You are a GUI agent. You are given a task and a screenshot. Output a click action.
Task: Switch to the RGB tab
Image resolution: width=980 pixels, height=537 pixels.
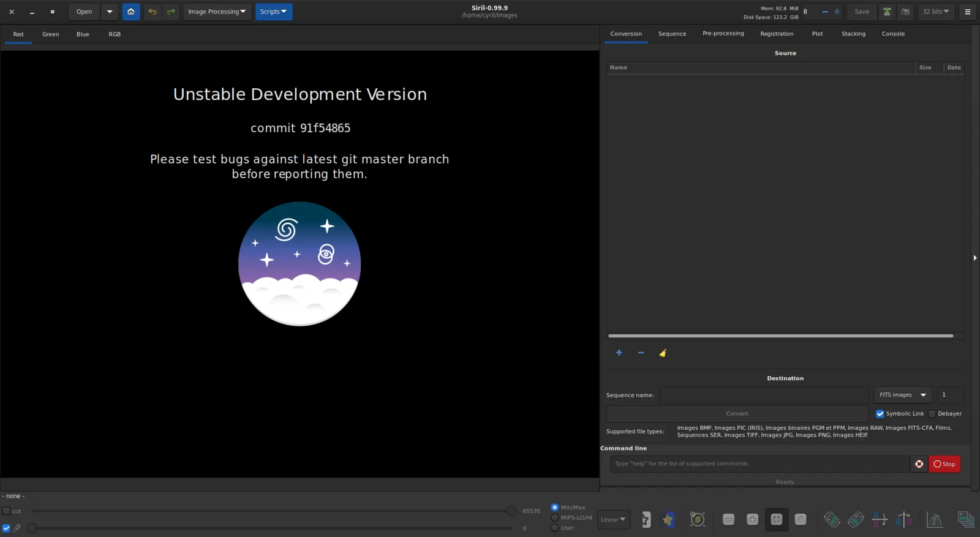pos(115,34)
